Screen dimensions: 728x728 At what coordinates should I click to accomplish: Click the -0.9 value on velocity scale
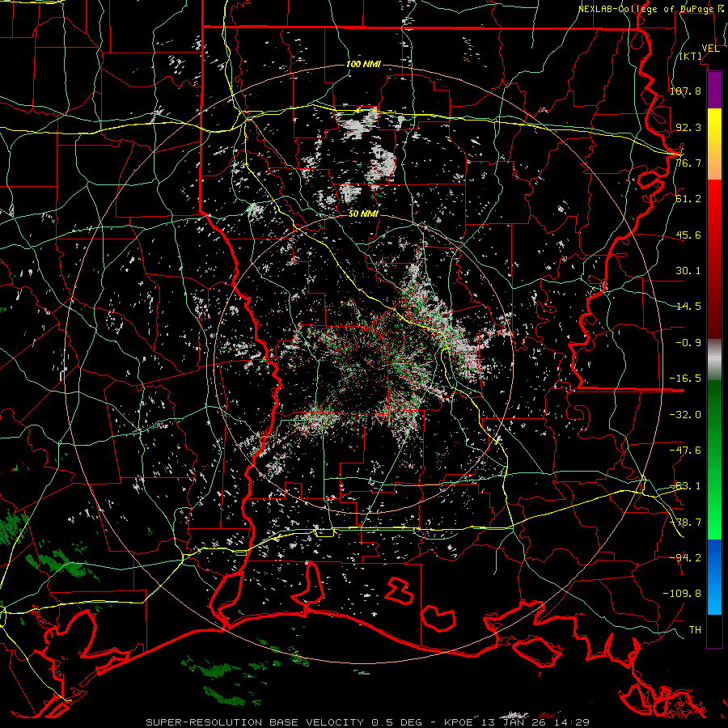688,343
